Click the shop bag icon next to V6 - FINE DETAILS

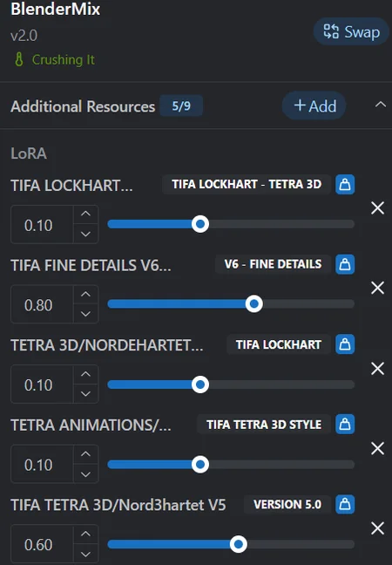pos(345,264)
